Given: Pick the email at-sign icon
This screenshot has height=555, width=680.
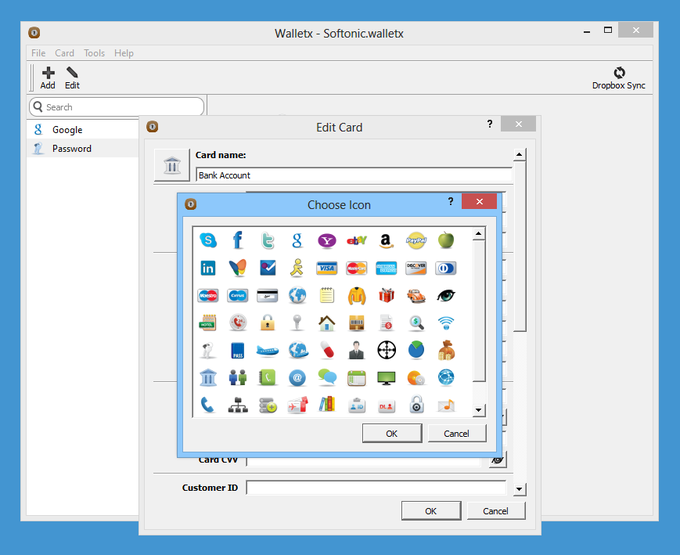Looking at the screenshot, I should [297, 378].
